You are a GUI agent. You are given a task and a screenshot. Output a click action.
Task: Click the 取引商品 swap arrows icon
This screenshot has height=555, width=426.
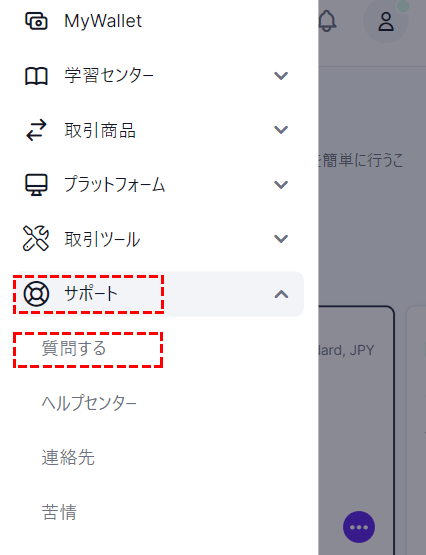click(x=36, y=130)
